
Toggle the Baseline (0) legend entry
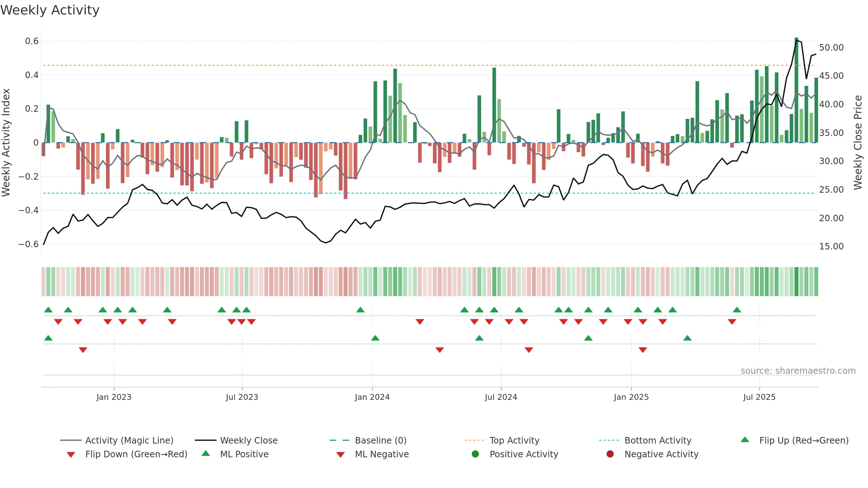click(x=368, y=440)
